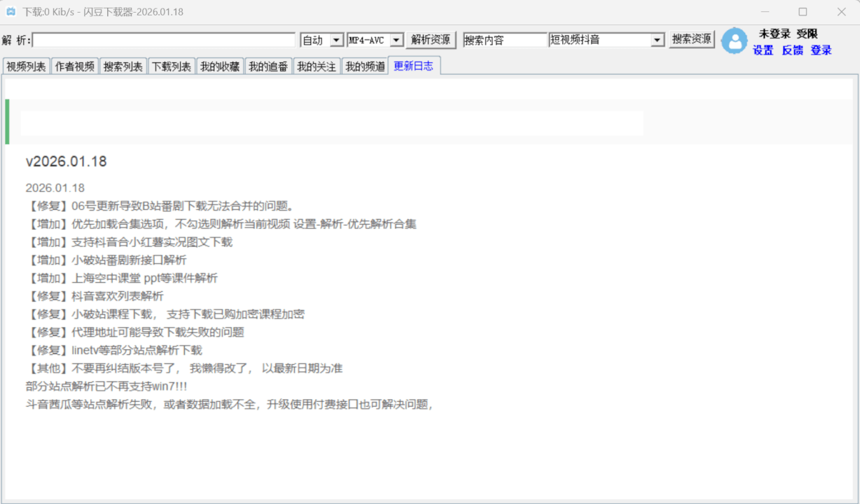Open the 作者视频 tab
Image resolution: width=860 pixels, height=504 pixels.
coord(75,66)
